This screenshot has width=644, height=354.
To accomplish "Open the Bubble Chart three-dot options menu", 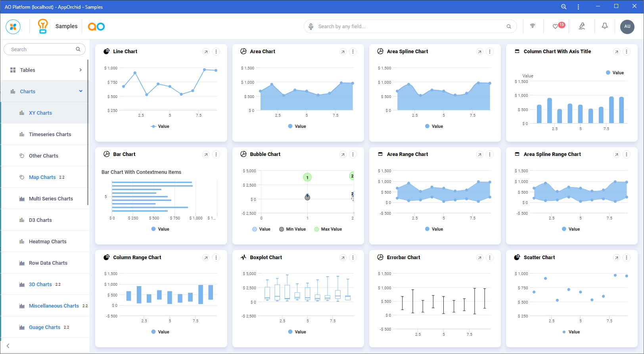I will 353,154.
